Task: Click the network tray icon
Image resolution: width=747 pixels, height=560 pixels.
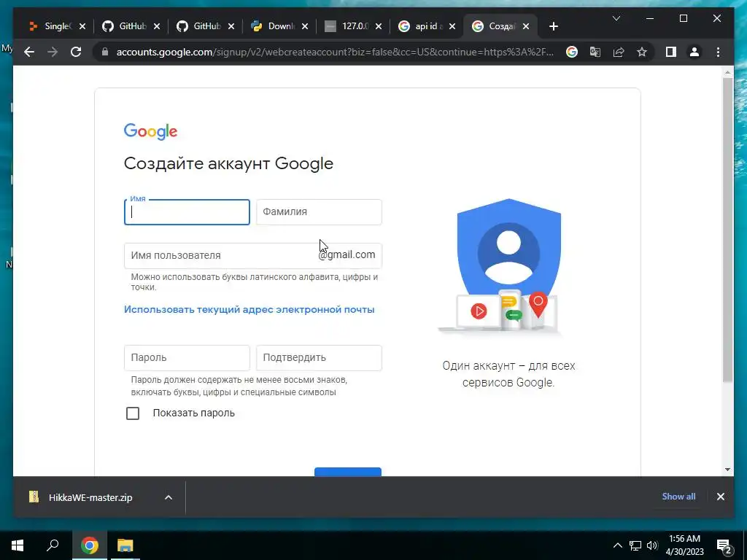Action: (635, 545)
